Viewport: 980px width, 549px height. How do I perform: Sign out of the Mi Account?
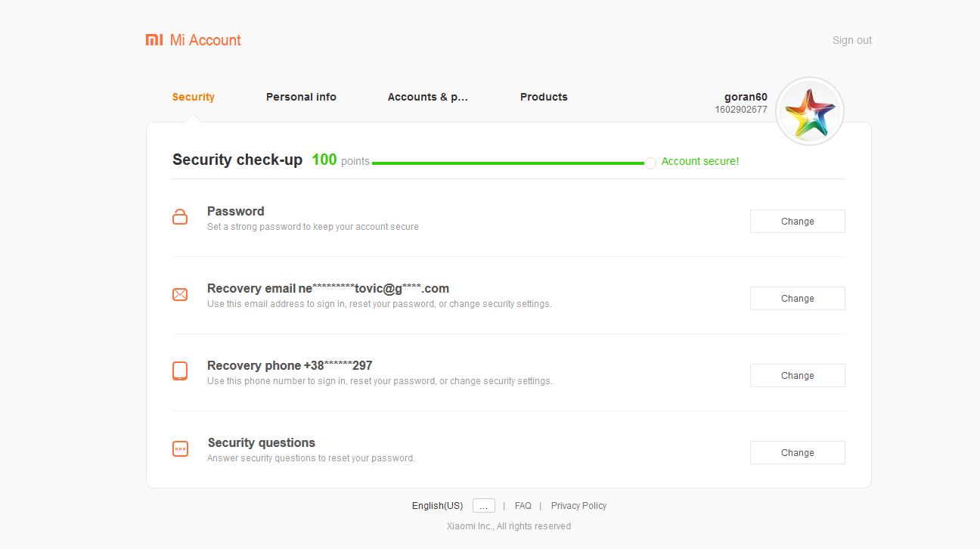[852, 40]
